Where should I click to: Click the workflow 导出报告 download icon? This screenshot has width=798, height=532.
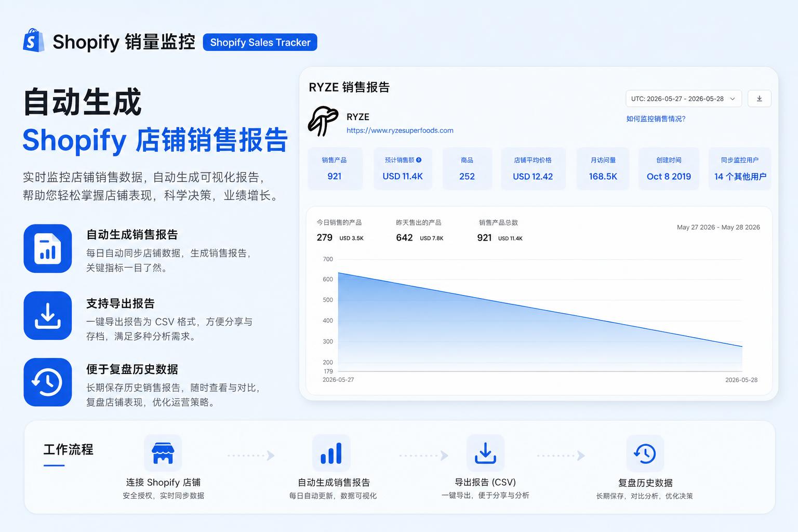tap(485, 453)
